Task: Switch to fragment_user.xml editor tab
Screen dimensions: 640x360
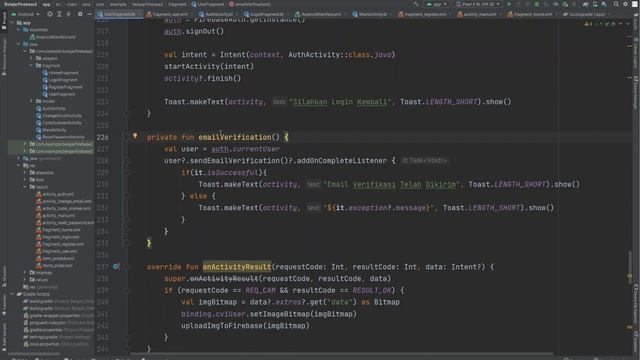Action: (168, 14)
